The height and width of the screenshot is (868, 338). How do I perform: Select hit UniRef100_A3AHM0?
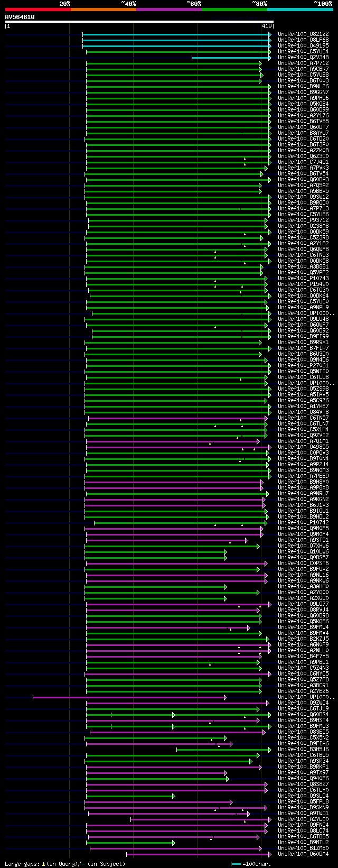coord(303,587)
